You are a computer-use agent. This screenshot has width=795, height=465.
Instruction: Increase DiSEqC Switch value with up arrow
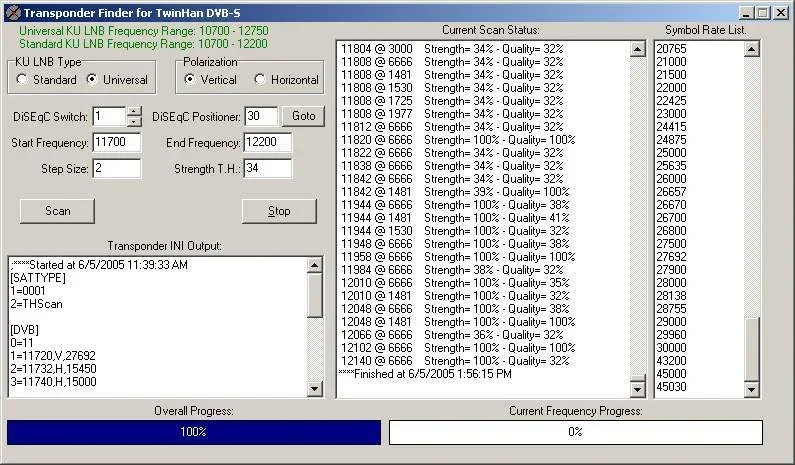click(134, 112)
